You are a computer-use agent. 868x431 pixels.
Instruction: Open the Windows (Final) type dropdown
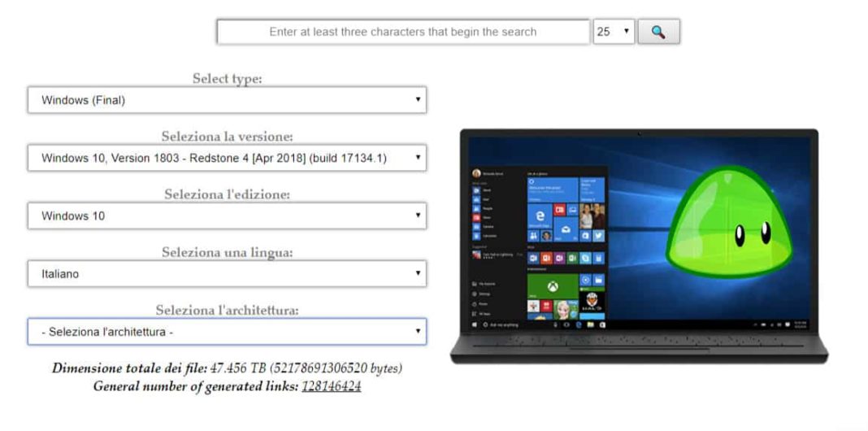[227, 100]
